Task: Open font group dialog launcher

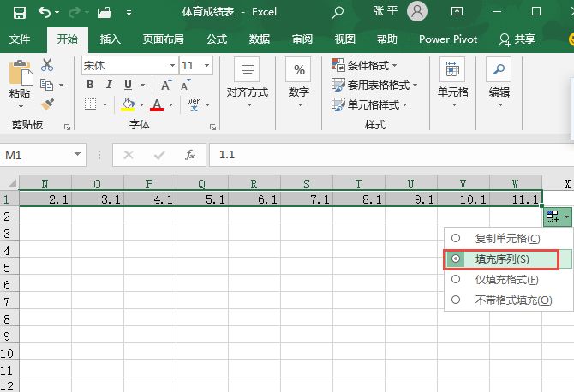Action: click(x=212, y=127)
